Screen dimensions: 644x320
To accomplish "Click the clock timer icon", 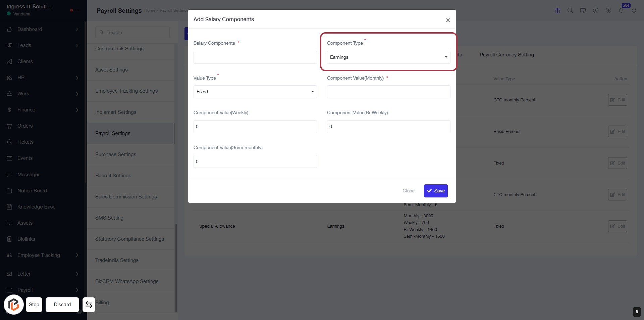I will click(596, 10).
